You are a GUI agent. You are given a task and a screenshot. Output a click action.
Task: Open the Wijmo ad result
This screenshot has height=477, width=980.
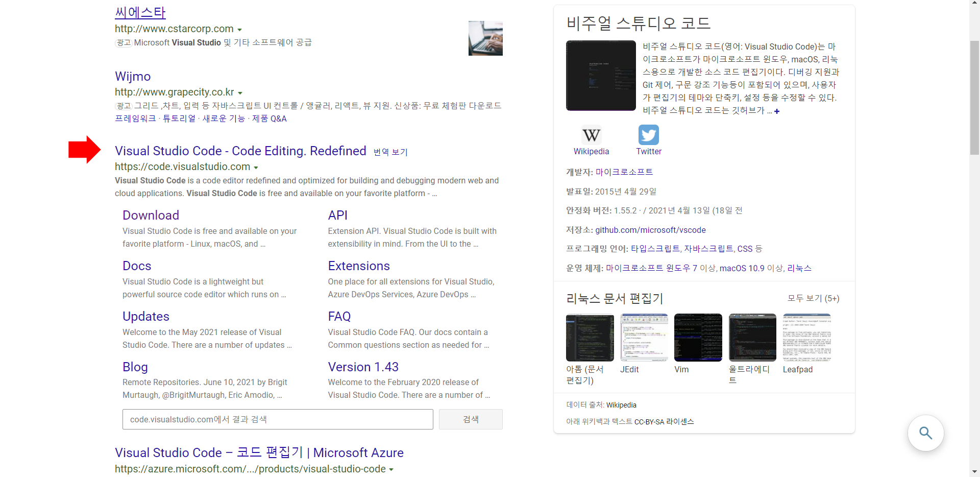pyautogui.click(x=133, y=77)
